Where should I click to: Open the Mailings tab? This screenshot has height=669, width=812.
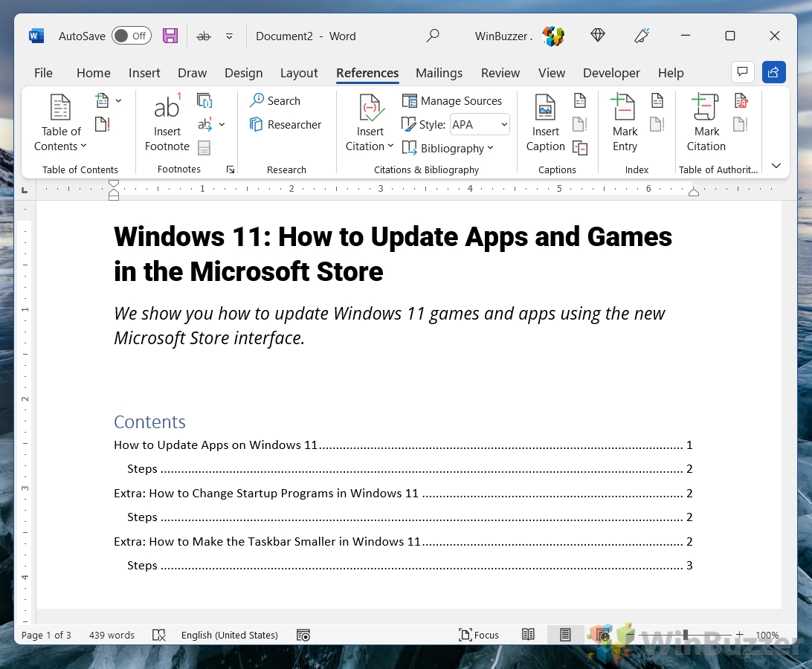click(439, 73)
